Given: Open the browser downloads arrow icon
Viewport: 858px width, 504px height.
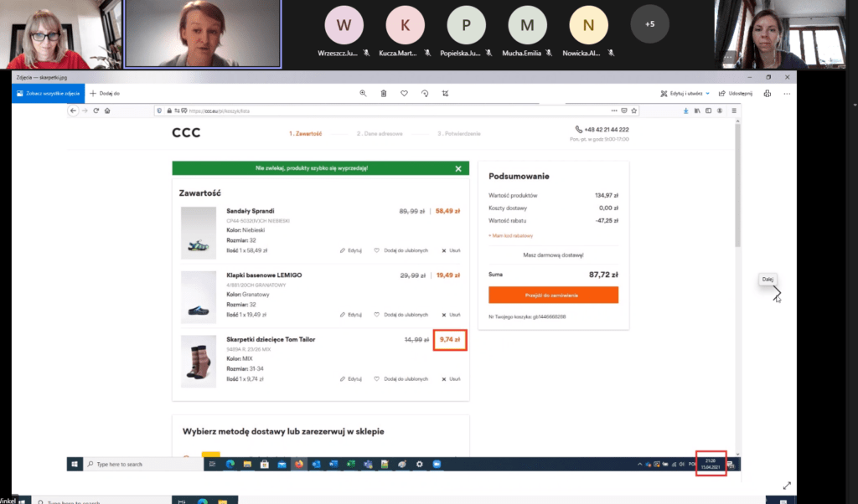Looking at the screenshot, I should (685, 111).
